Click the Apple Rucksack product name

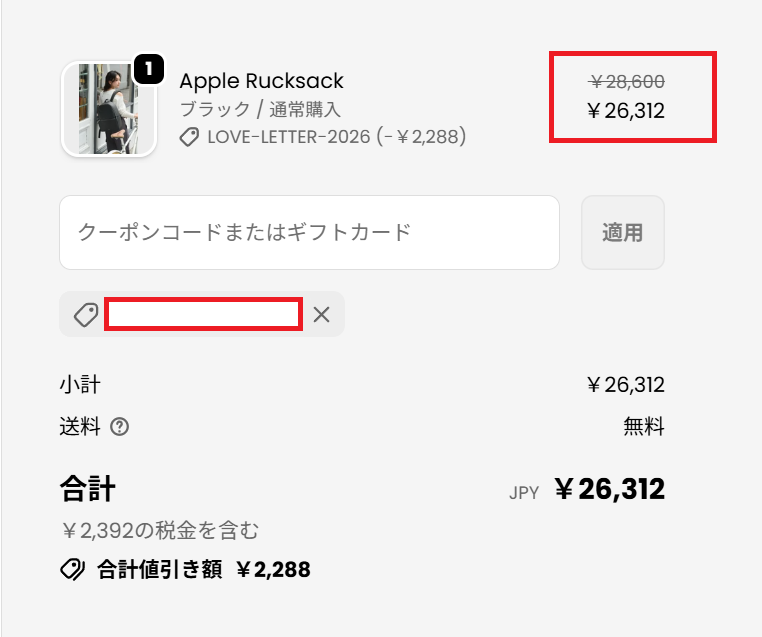pos(261,81)
